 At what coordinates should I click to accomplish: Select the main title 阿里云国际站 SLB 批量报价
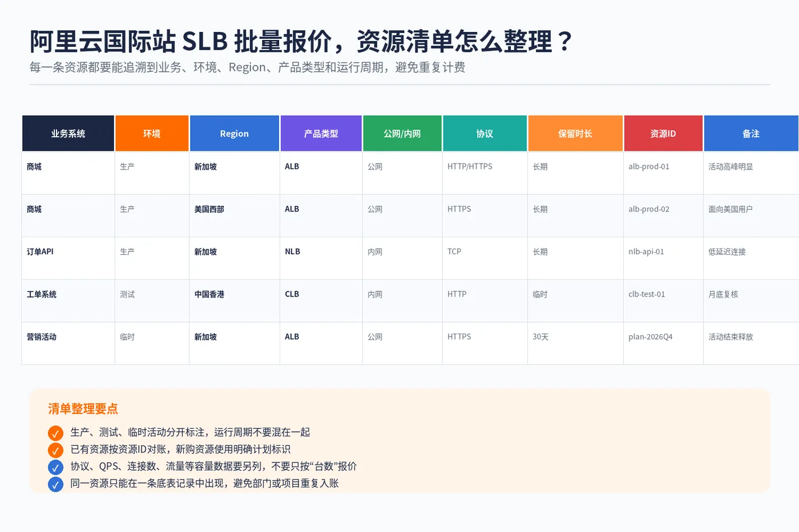pyautogui.click(x=301, y=41)
